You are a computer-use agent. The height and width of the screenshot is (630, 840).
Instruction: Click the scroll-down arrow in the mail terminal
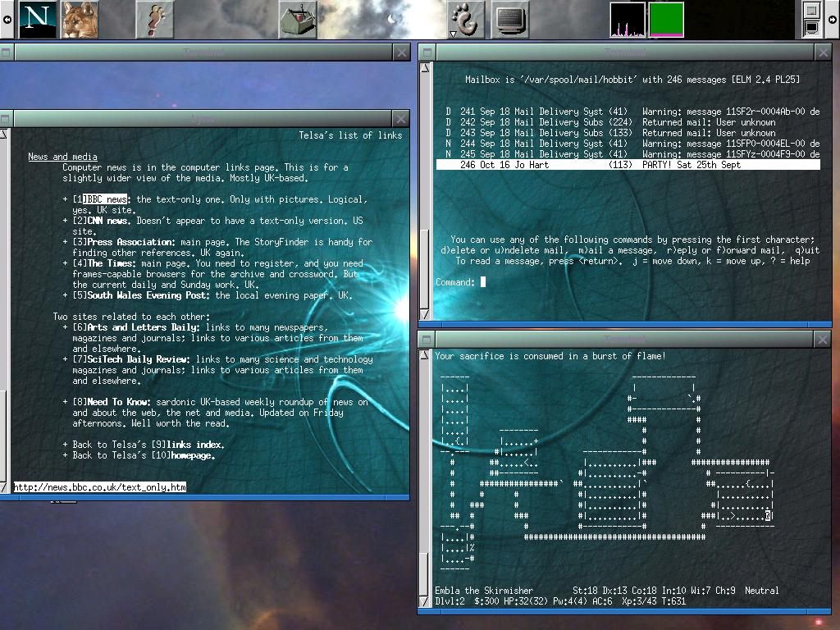click(x=426, y=314)
